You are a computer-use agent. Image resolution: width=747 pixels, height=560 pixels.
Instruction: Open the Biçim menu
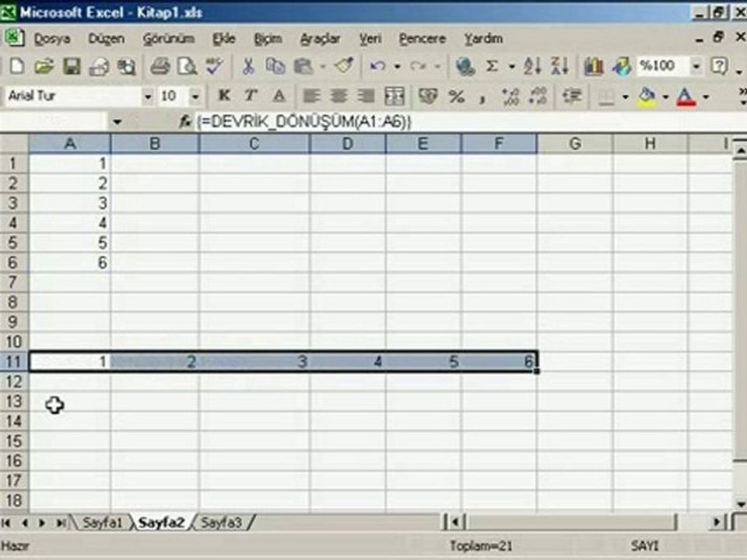(x=268, y=39)
